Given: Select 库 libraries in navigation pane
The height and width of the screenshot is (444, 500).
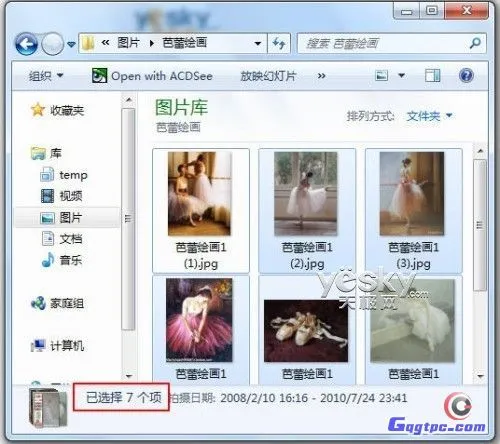Looking at the screenshot, I should coord(56,153).
